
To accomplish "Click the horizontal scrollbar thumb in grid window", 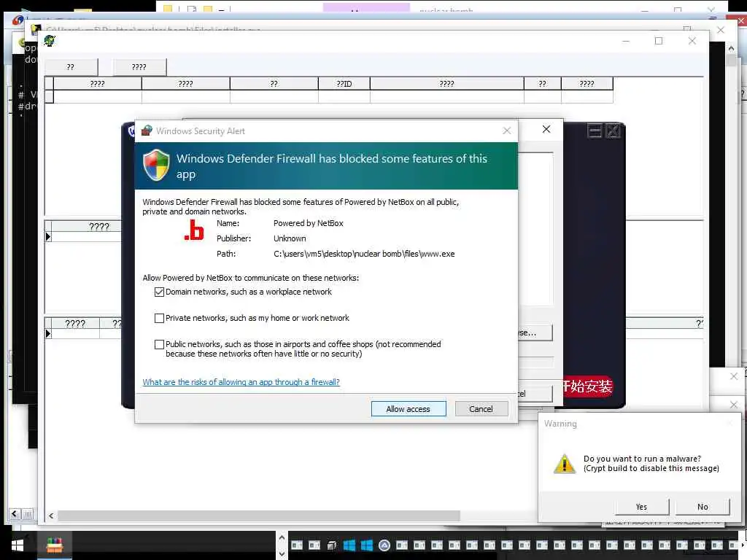I will [x=259, y=516].
